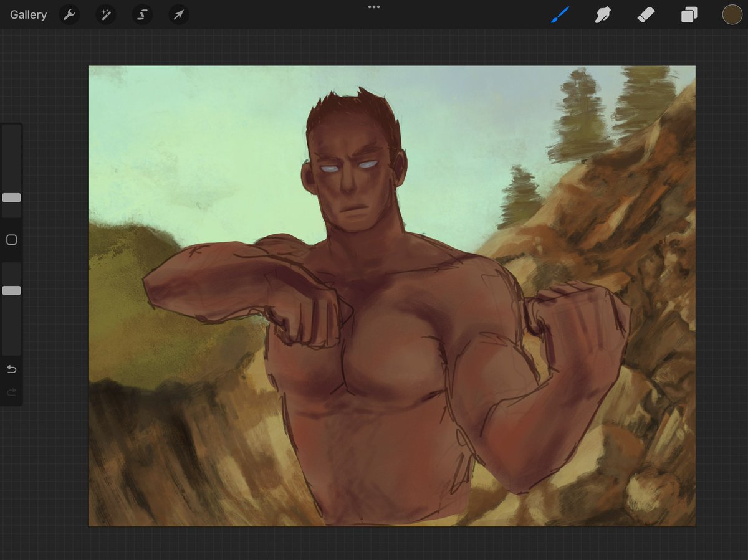
Task: Open the Gallery view
Action: click(28, 14)
